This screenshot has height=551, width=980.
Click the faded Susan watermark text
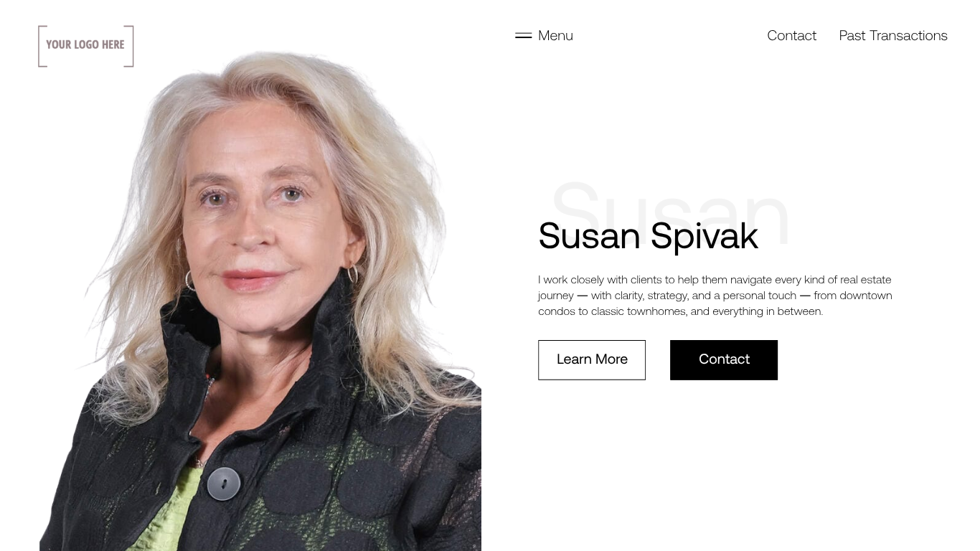[671, 213]
